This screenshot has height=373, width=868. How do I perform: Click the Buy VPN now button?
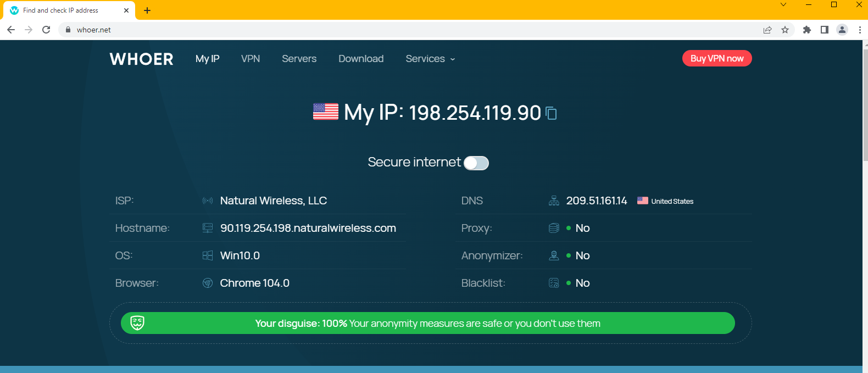[x=717, y=58]
